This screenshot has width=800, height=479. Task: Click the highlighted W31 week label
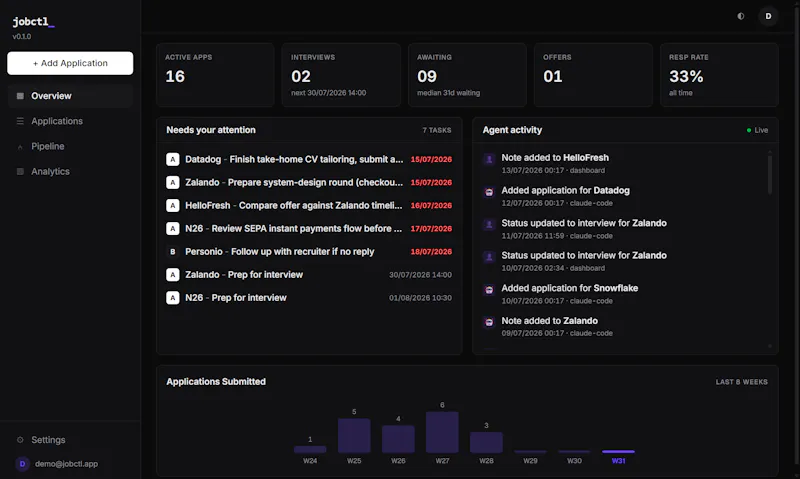pos(618,461)
